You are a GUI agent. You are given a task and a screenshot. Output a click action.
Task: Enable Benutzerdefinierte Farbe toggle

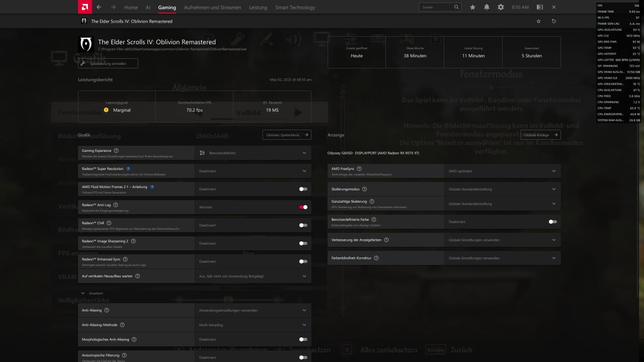tap(552, 222)
